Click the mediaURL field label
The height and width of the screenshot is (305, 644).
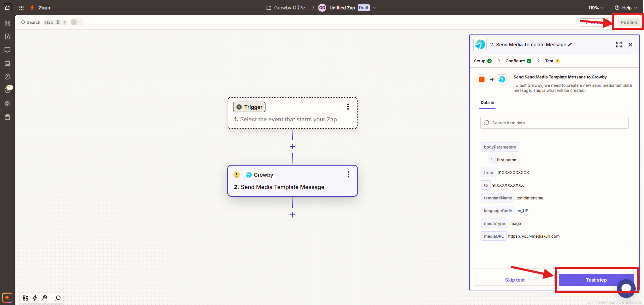493,236
